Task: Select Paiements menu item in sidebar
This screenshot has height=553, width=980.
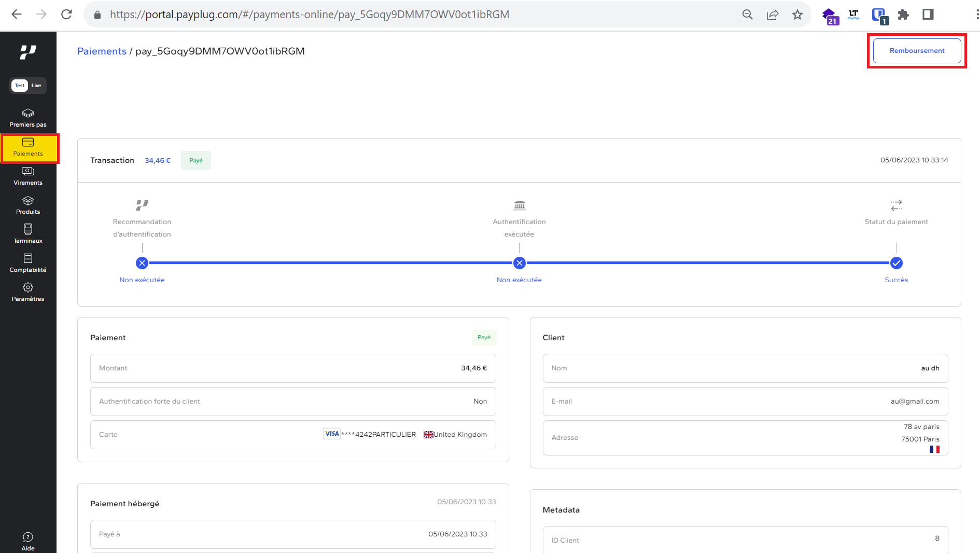Action: (x=28, y=147)
